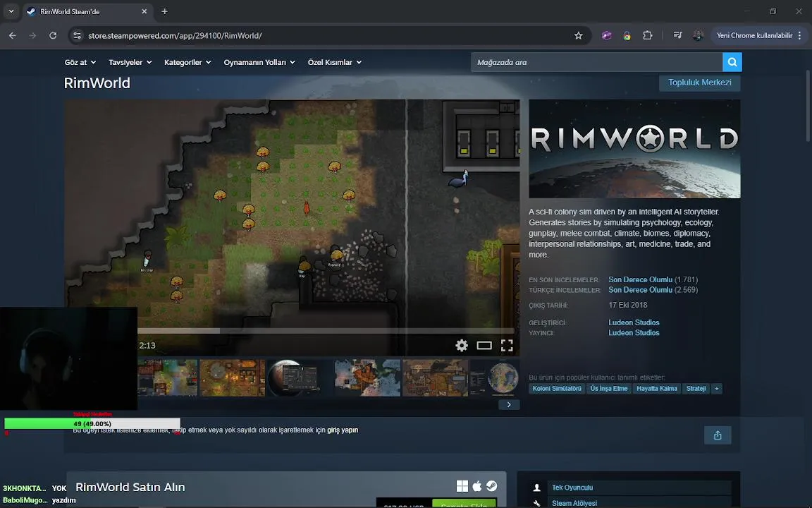Screen dimensions: 812x508
Task: Select the planet with menu screenshot thumbnail
Action: click(x=300, y=378)
